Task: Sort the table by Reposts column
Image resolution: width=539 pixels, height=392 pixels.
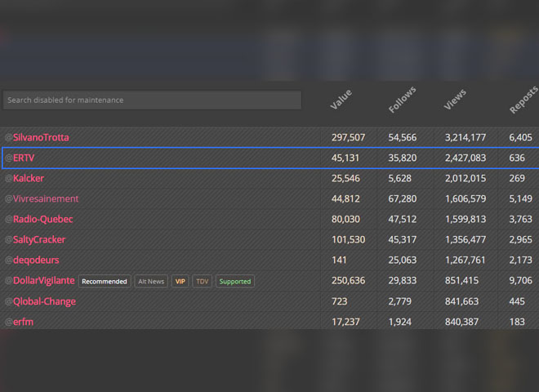Action: pos(523,100)
